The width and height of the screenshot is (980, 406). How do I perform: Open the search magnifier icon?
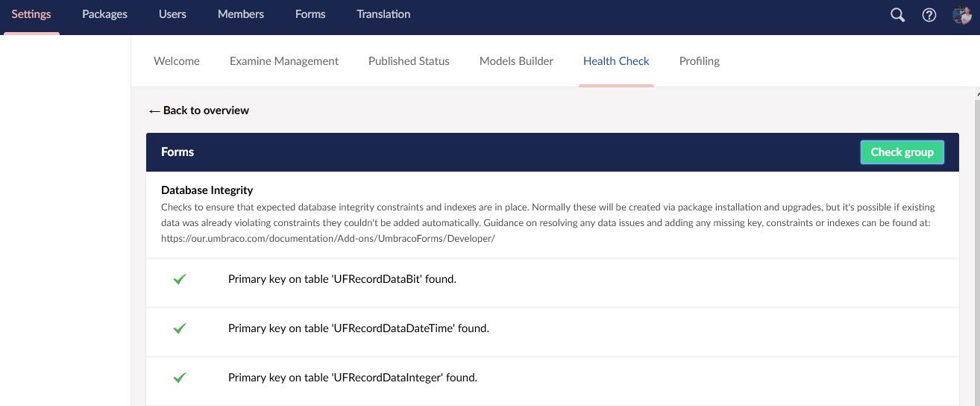click(897, 15)
